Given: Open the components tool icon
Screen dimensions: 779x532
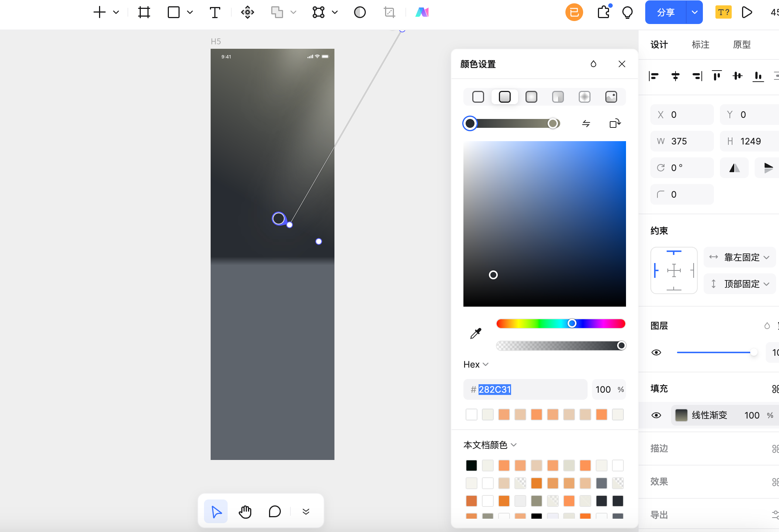Looking at the screenshot, I should tap(247, 12).
